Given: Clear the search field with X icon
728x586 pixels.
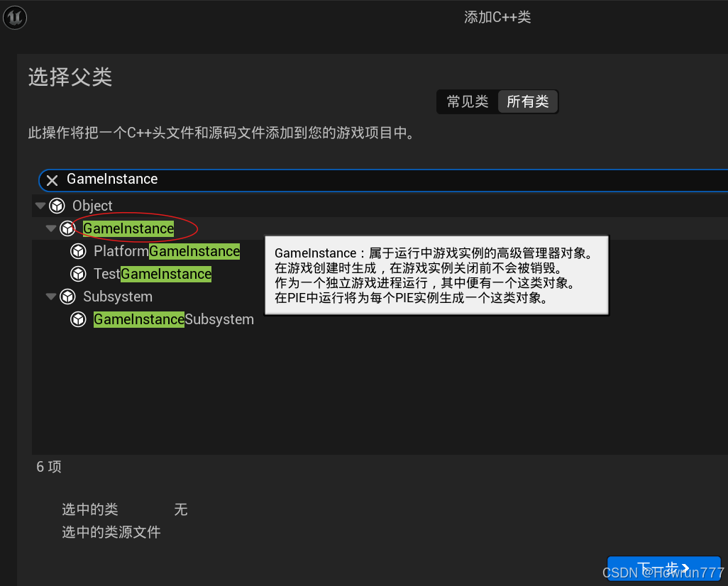Looking at the screenshot, I should click(x=52, y=180).
